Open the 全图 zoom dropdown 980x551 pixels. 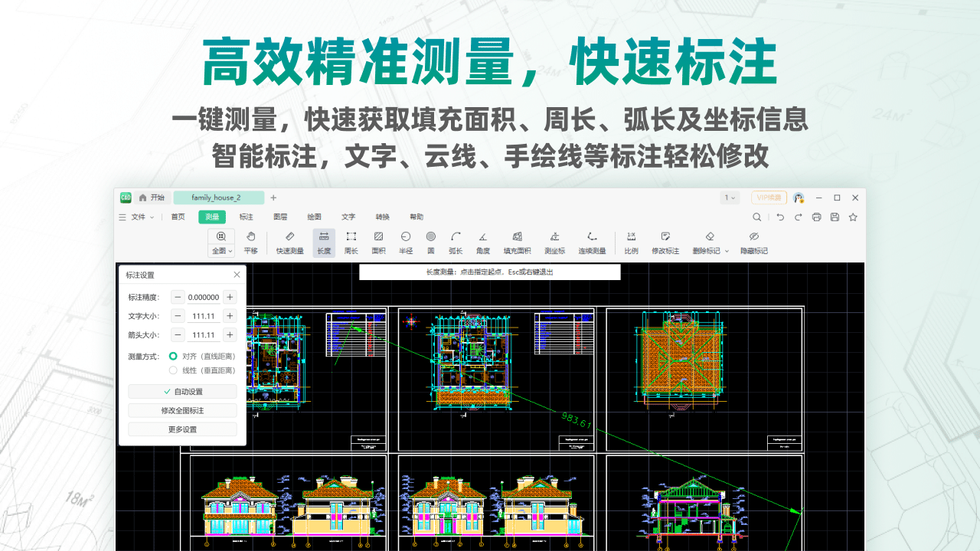229,252
